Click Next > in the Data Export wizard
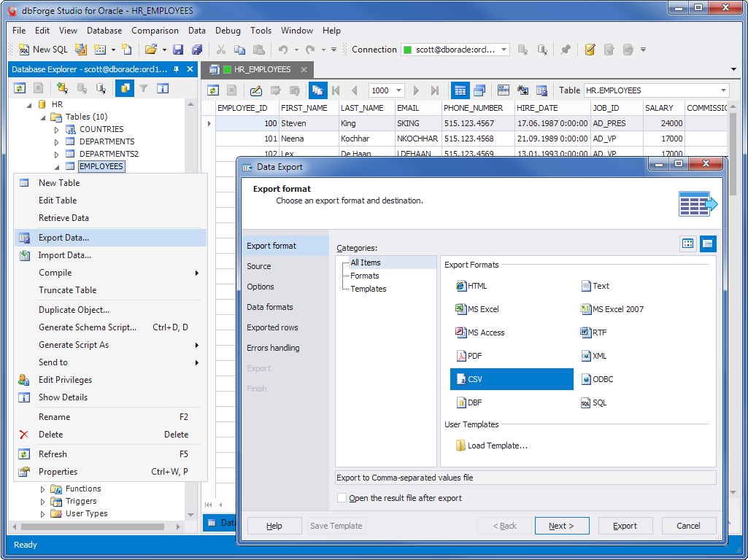This screenshot has height=560, width=748. 561,526
